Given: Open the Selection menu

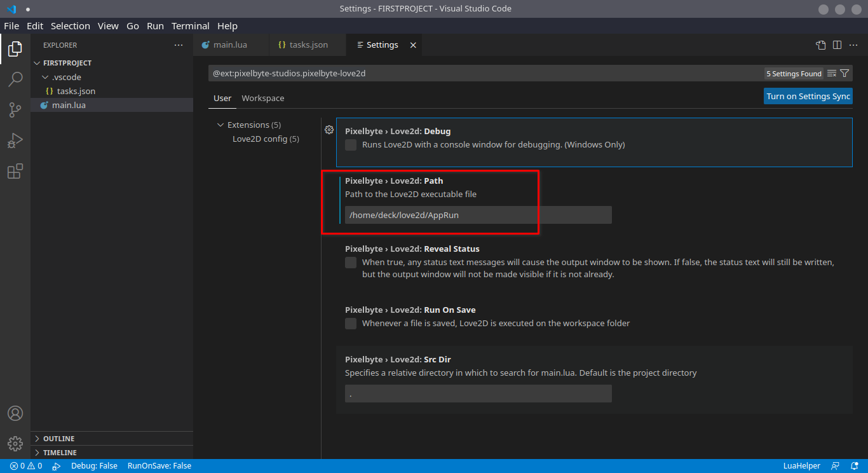Looking at the screenshot, I should 71,26.
